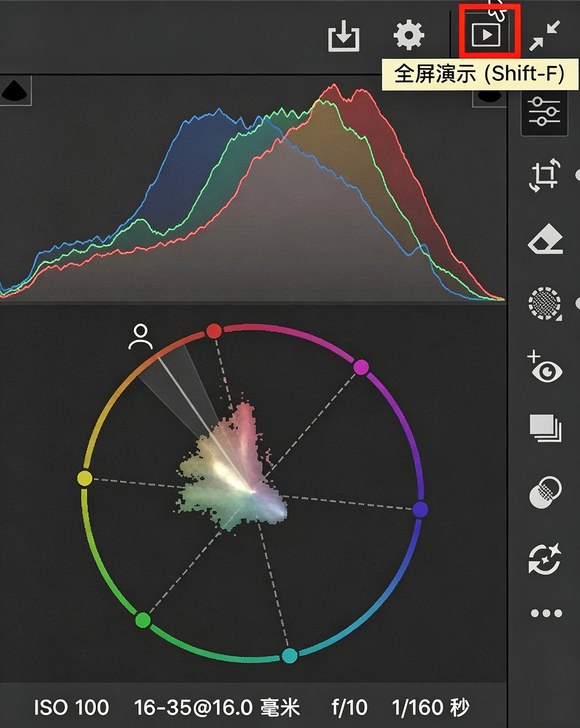Toggle shadow clipping indicator in histogram

[x=14, y=91]
